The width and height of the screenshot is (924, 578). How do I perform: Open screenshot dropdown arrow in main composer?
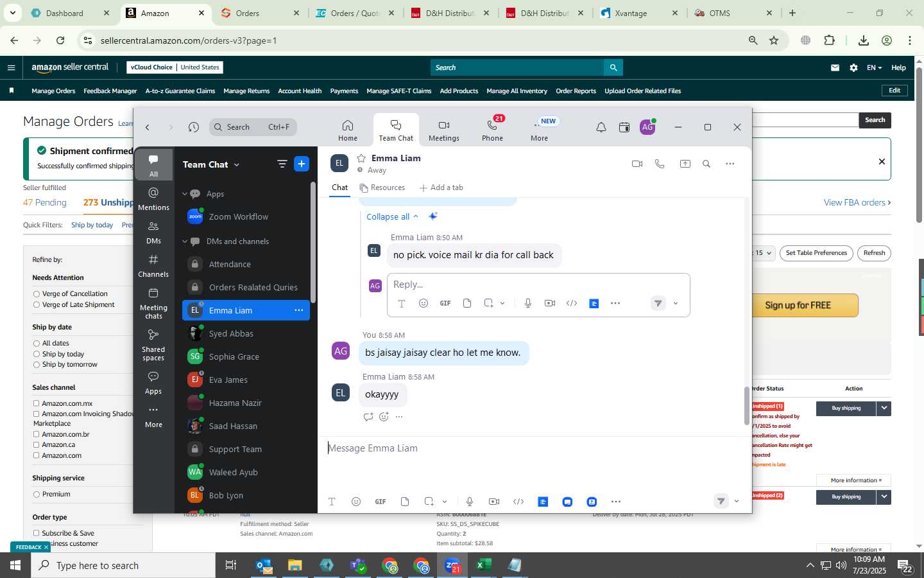(445, 502)
